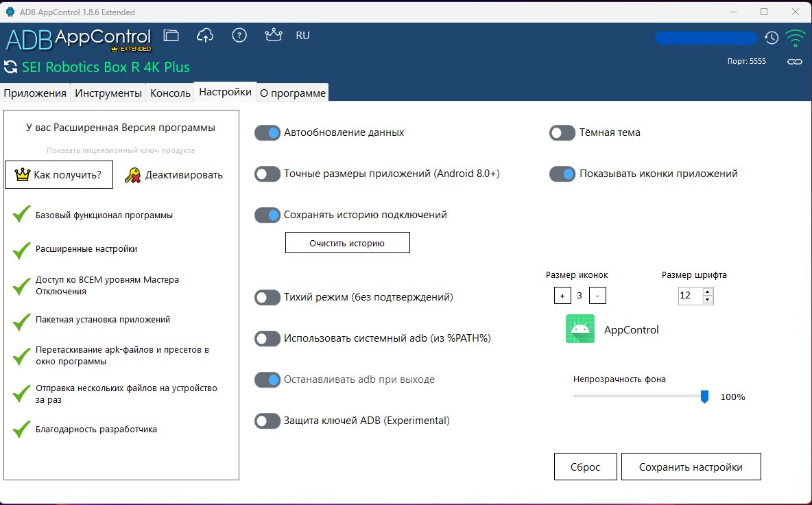Screen dimensions: 812x505
Task: Increase font size with up arrow
Action: 707,292
